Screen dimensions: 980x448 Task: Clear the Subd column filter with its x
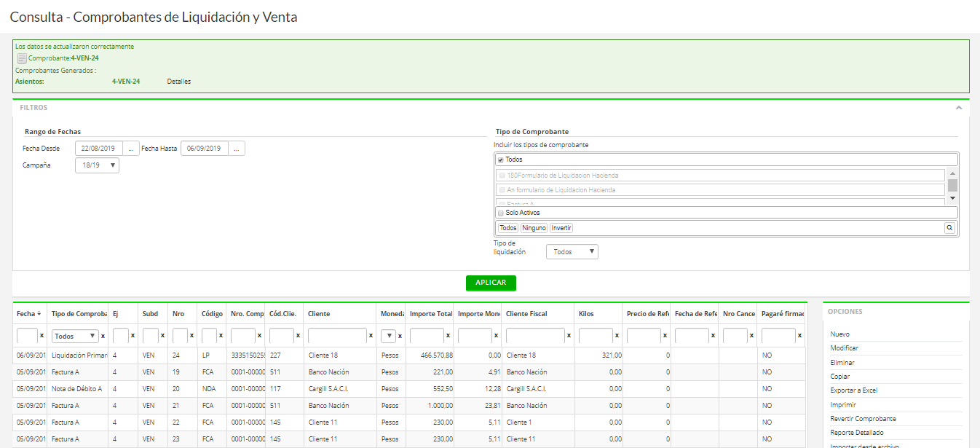click(162, 337)
